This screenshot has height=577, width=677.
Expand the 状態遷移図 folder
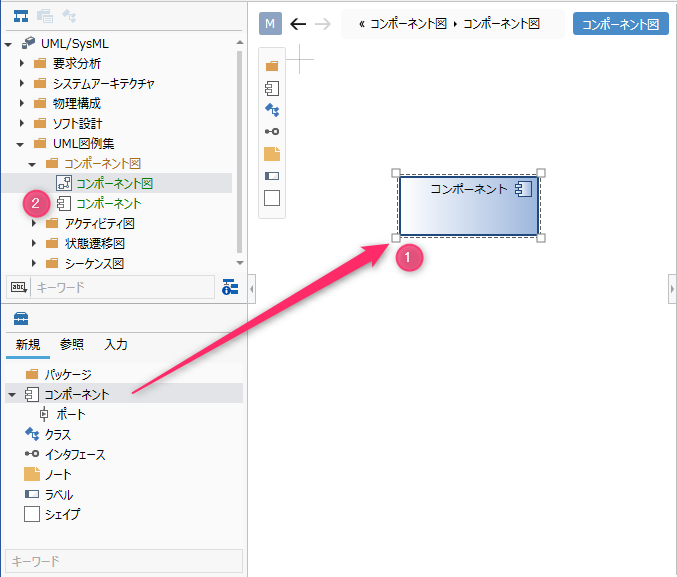(x=33, y=244)
